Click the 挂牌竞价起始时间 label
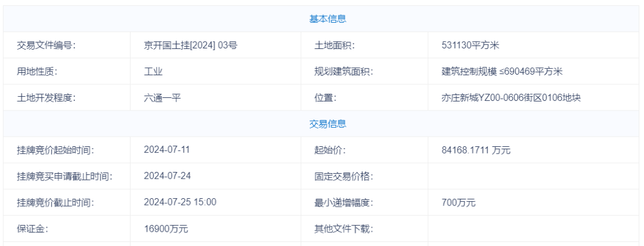The image size is (644, 246). pos(55,150)
